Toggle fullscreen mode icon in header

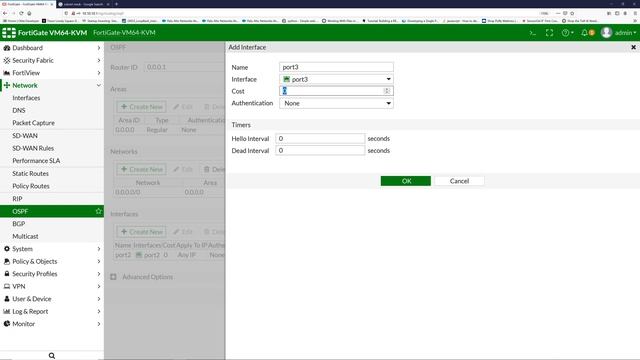tap(549, 33)
